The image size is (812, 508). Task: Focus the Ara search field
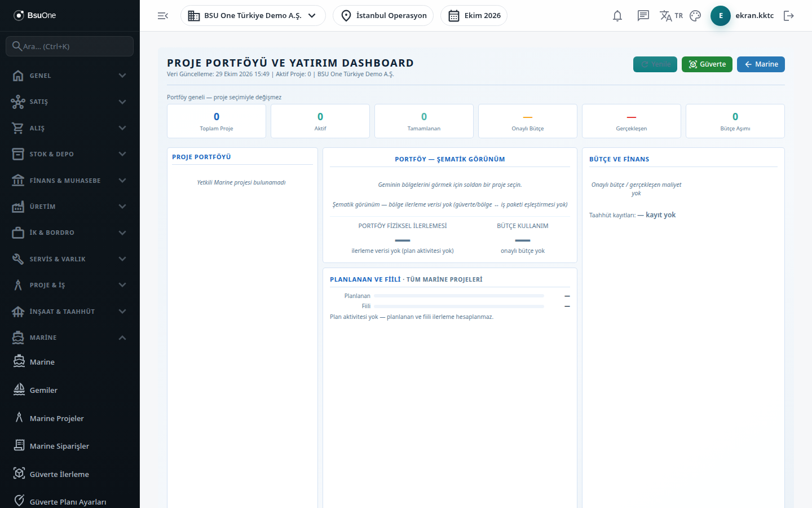70,46
